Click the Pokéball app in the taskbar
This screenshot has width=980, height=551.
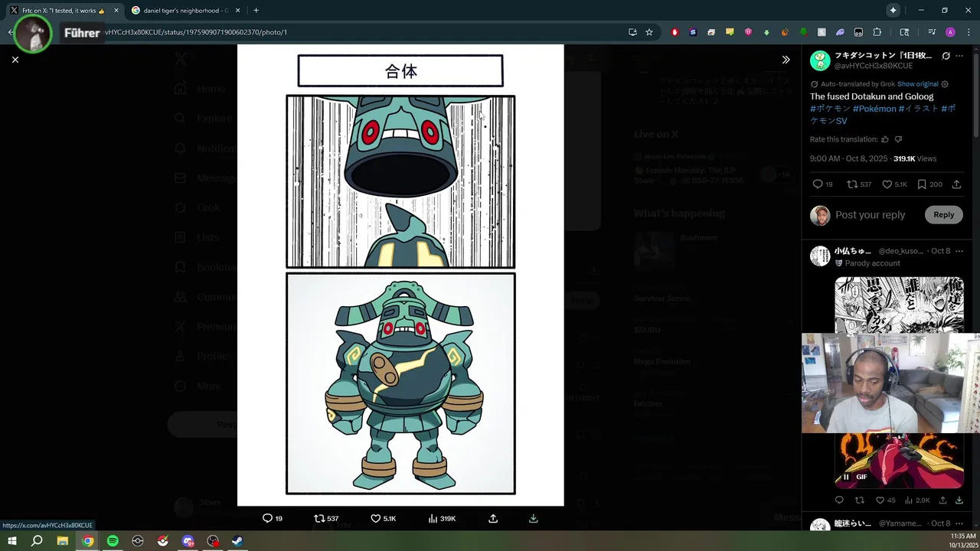pos(162,541)
